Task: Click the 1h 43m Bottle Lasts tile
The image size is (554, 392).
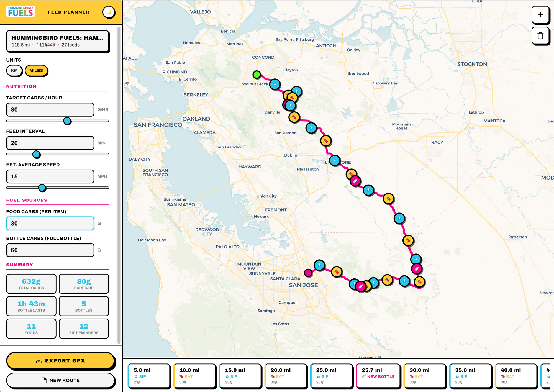Action: point(31,306)
